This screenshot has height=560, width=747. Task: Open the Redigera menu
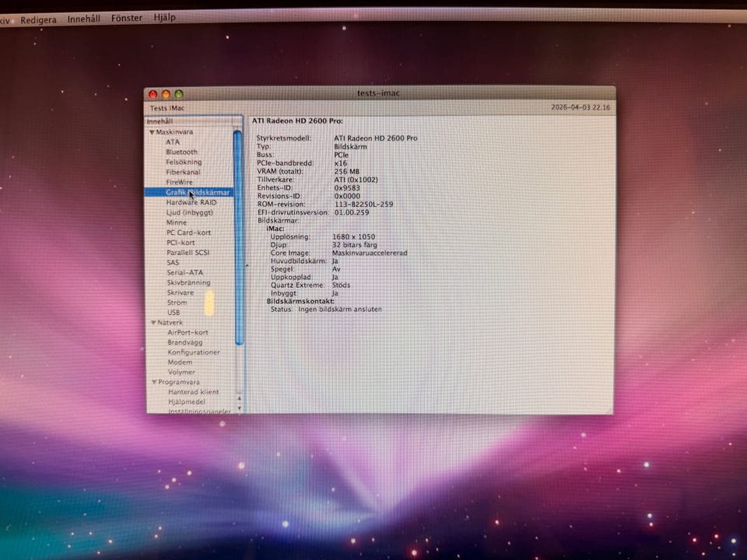point(38,19)
